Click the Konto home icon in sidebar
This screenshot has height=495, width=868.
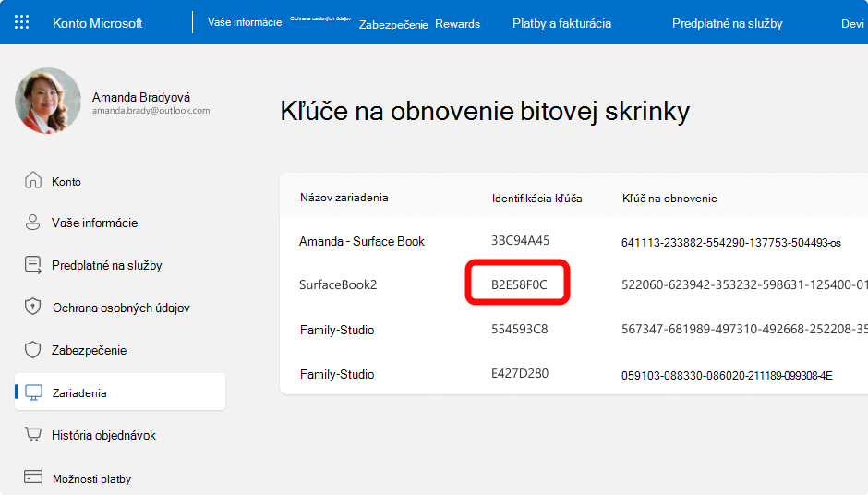tap(33, 180)
